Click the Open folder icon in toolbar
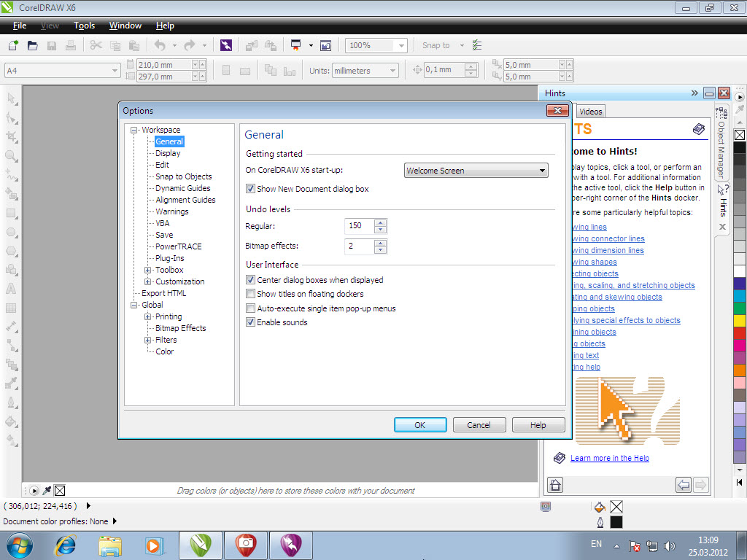This screenshot has width=747, height=560. coord(32,45)
